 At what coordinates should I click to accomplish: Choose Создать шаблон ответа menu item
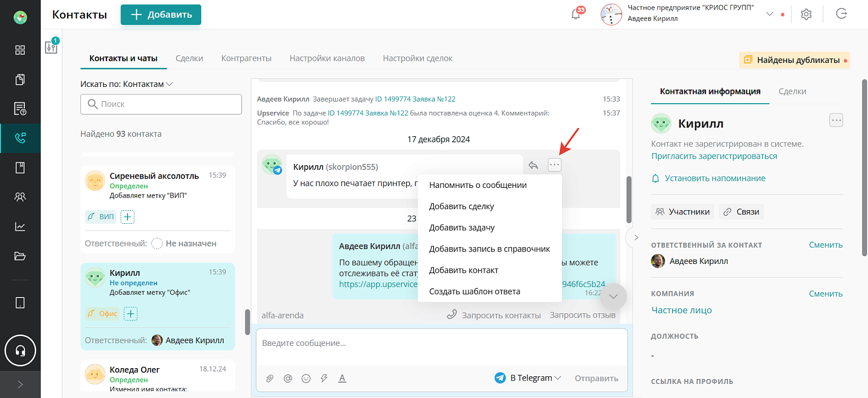tap(489, 291)
